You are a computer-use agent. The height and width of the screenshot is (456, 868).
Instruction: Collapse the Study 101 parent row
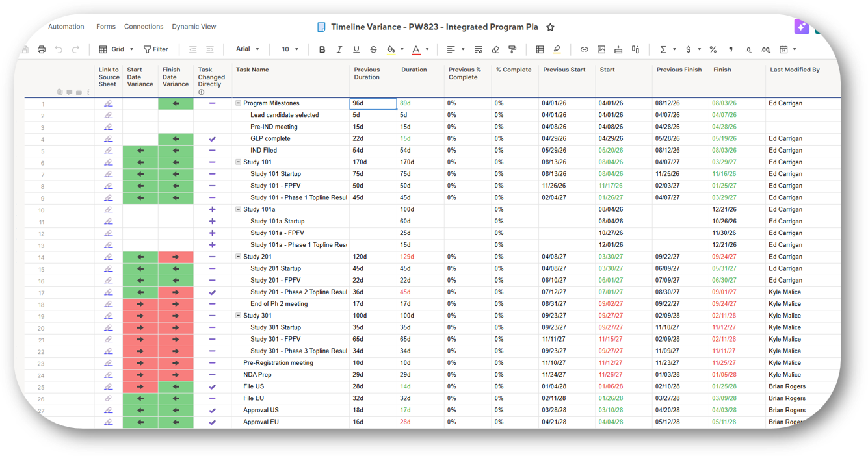[x=238, y=162]
